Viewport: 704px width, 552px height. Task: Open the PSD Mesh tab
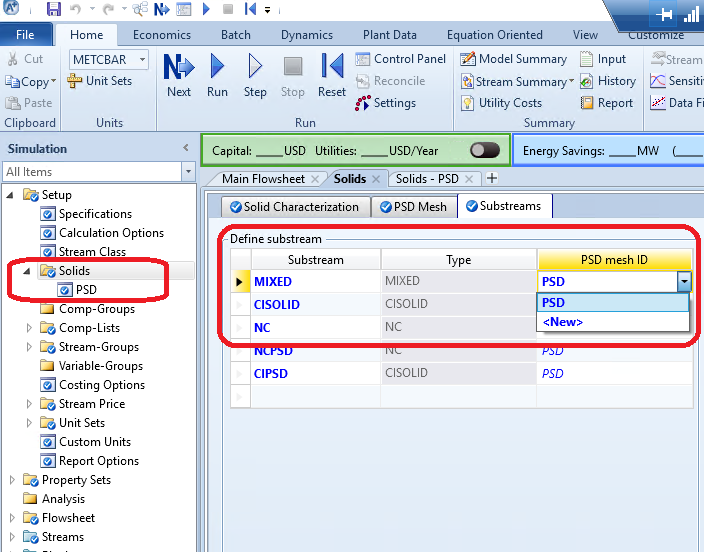[x=414, y=207]
